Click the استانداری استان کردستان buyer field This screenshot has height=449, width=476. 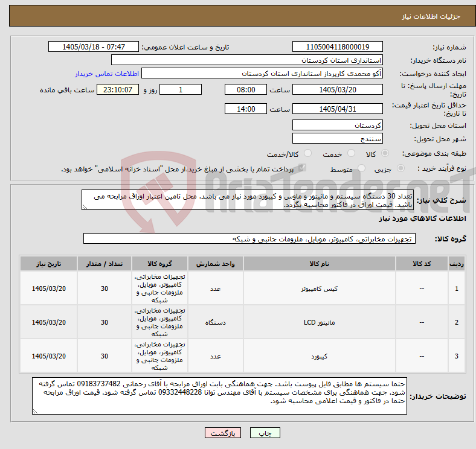click(x=247, y=60)
